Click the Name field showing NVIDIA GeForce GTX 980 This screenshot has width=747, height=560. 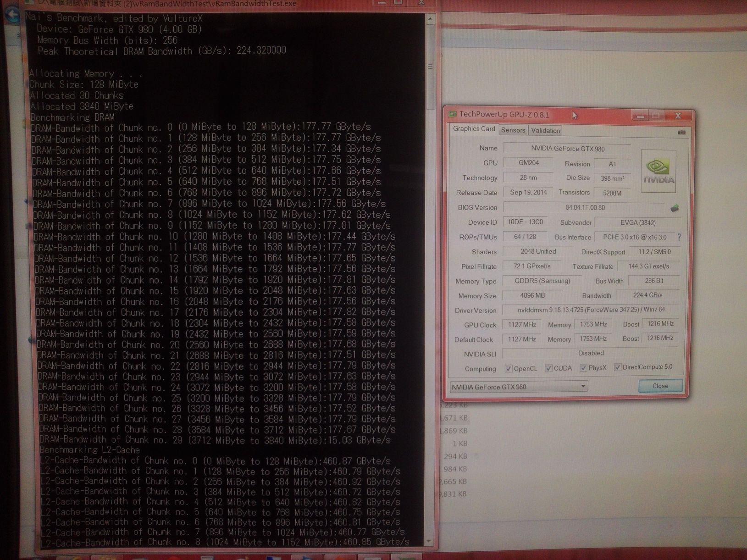[567, 149]
